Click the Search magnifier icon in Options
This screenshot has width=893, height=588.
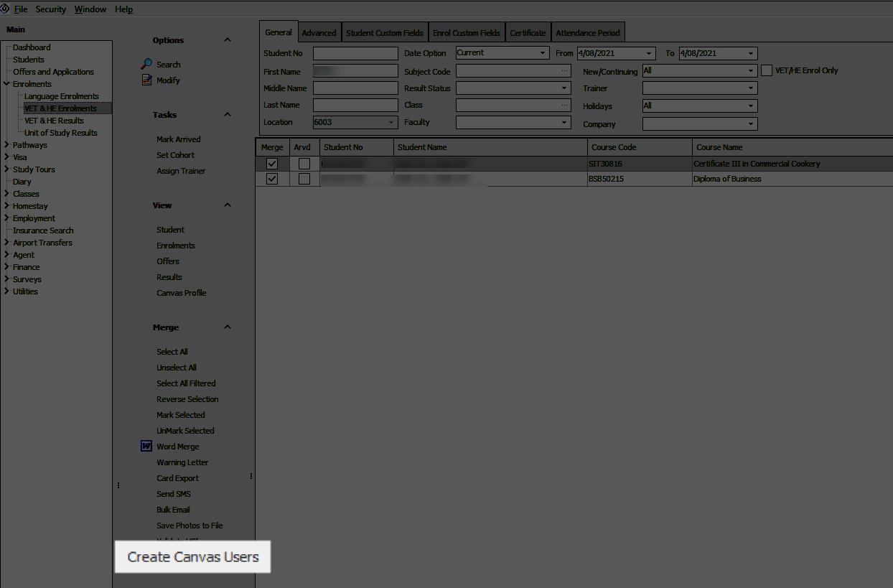click(146, 64)
